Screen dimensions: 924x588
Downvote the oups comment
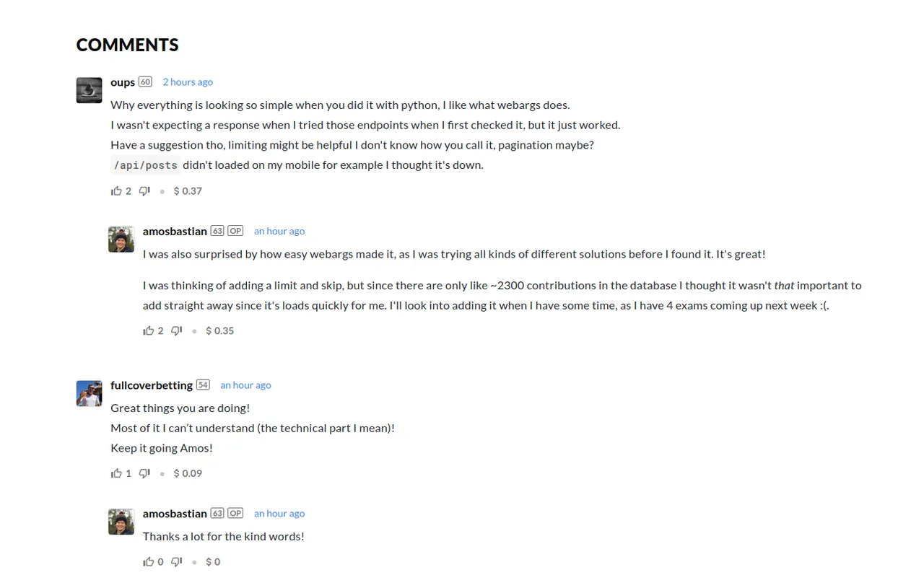(x=144, y=191)
